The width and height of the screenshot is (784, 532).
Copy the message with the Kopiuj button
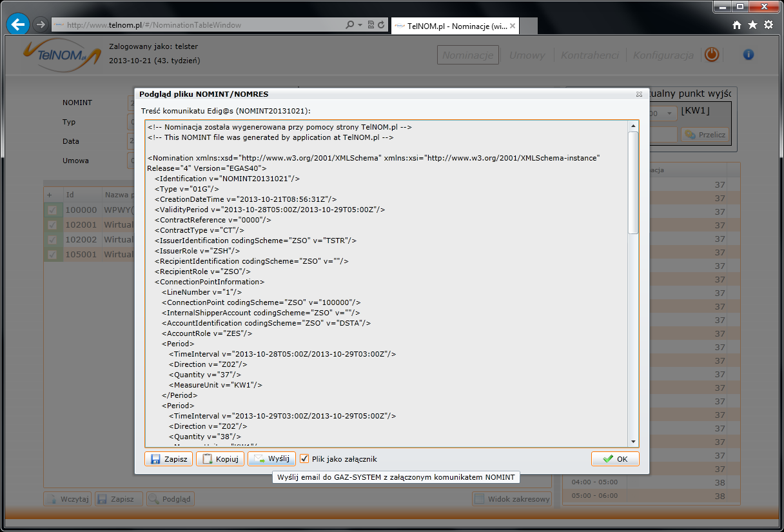pos(220,459)
